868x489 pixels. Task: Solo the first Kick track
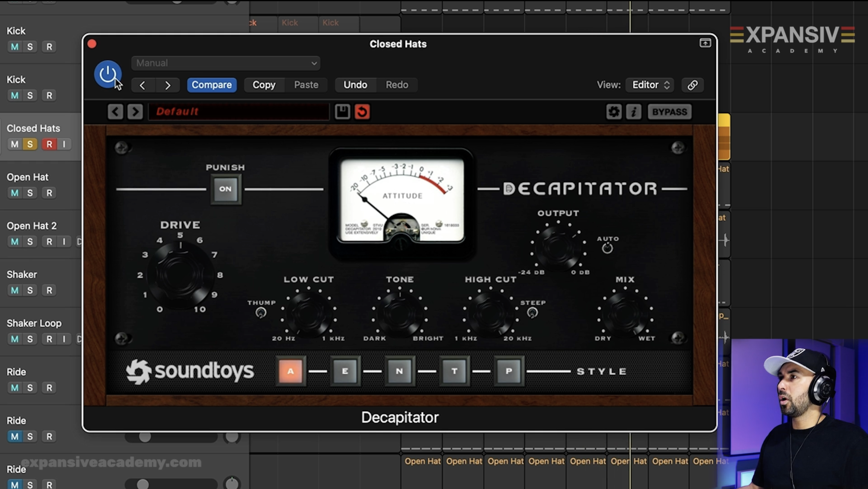(30, 47)
